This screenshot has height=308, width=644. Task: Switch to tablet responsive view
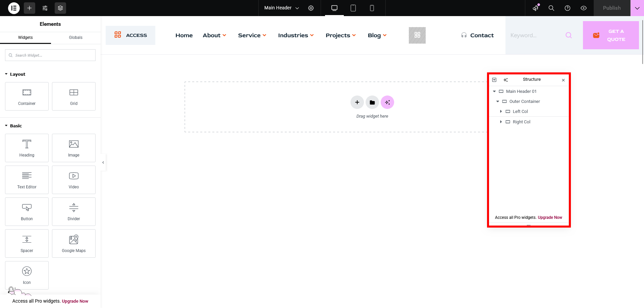click(x=353, y=8)
